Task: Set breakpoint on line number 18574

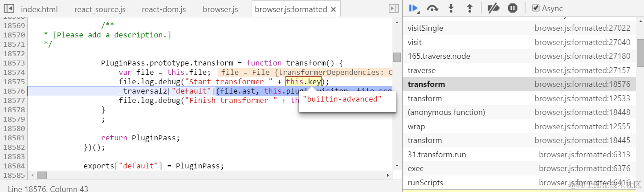Action: pos(14,72)
